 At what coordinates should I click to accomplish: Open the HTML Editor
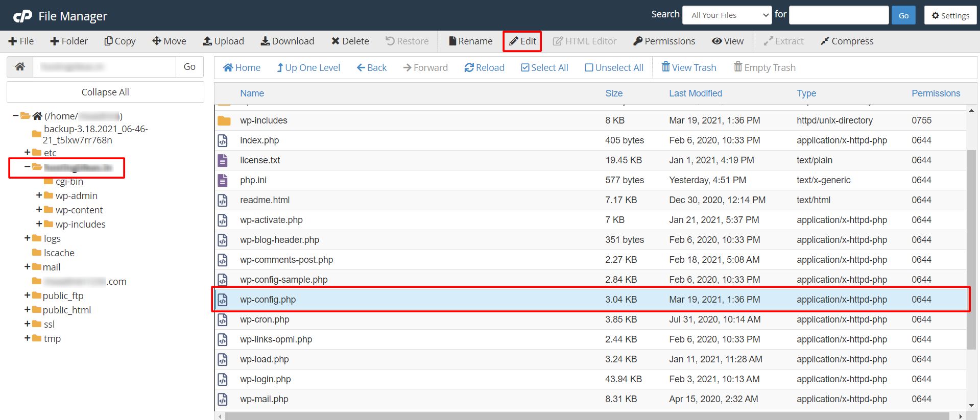(585, 41)
